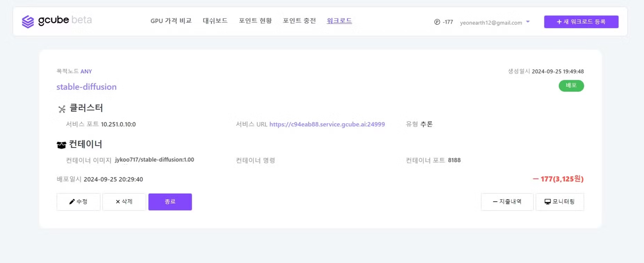Click the points coin icon beside -177

437,22
